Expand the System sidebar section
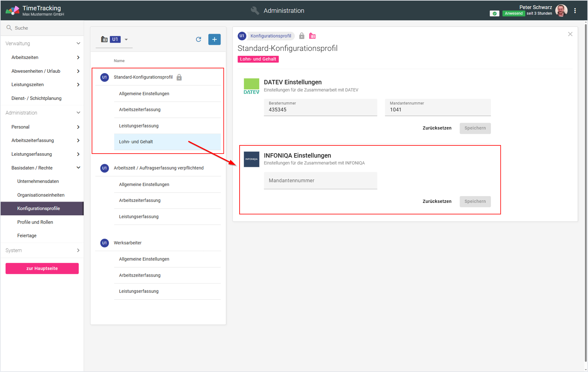 tap(78, 250)
